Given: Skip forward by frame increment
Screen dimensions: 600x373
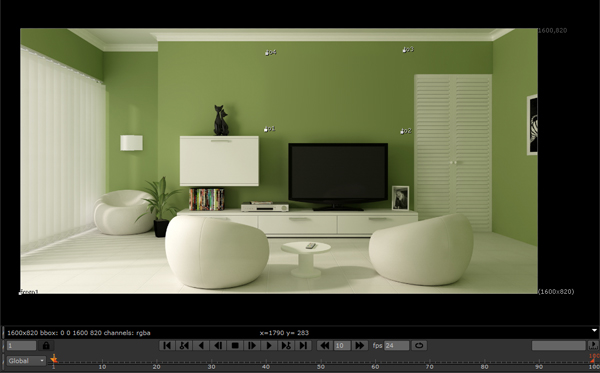Looking at the screenshot, I should (x=360, y=345).
